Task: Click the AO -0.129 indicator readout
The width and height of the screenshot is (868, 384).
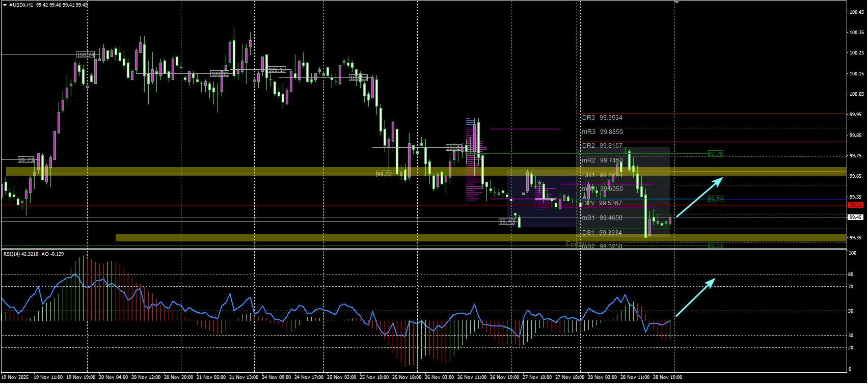Action: click(x=52, y=254)
